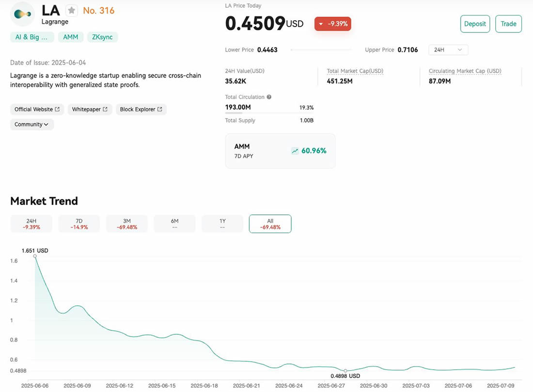This screenshot has width=533, height=392.
Task: Open the 24H price range dropdown
Action: tap(448, 50)
